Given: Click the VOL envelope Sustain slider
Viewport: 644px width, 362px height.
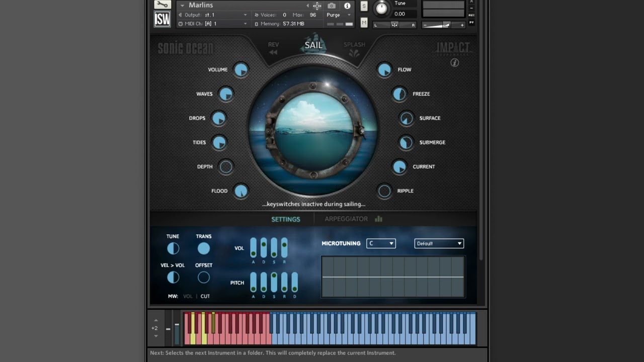Looking at the screenshot, I should pyautogui.click(x=274, y=248).
